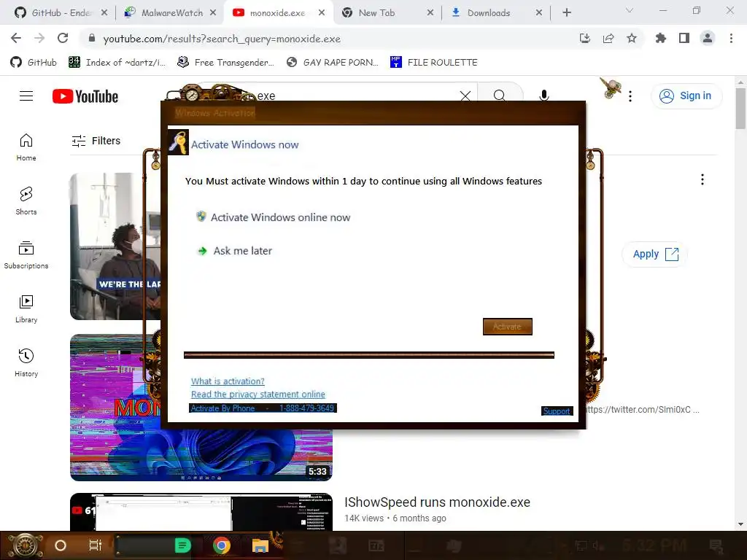747x560 pixels.
Task: Open Home in the YouTube sidebar
Action: pos(26,147)
